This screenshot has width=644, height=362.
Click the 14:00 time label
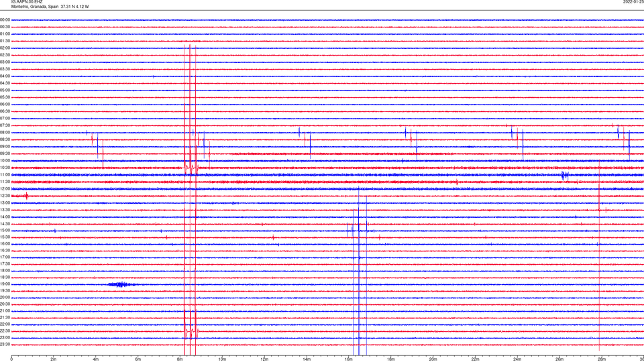tap(5, 217)
